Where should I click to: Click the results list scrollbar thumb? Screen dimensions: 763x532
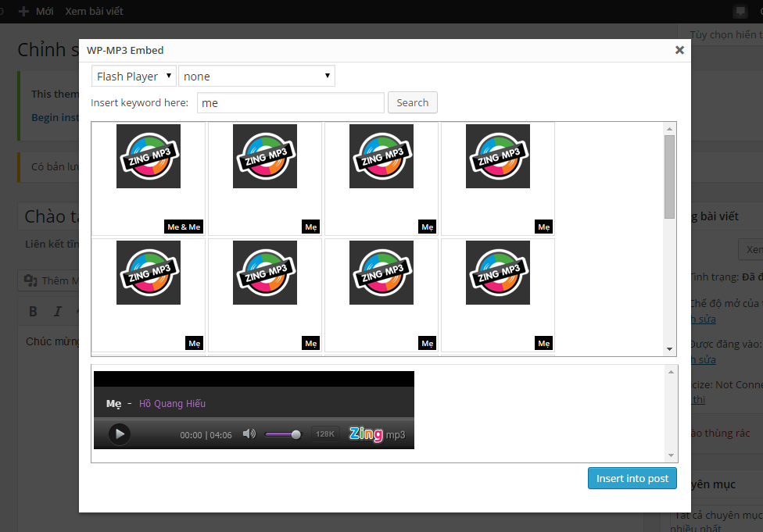coord(669,177)
